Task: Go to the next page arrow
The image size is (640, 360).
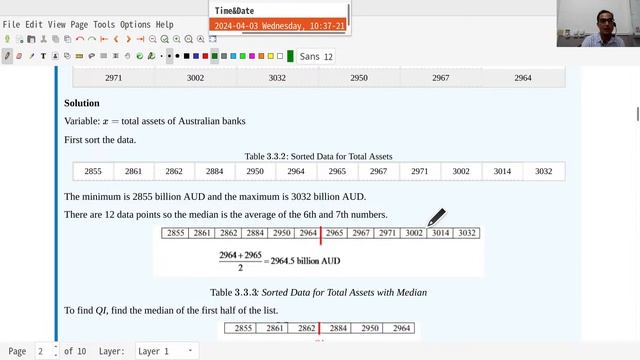Action: point(128,39)
